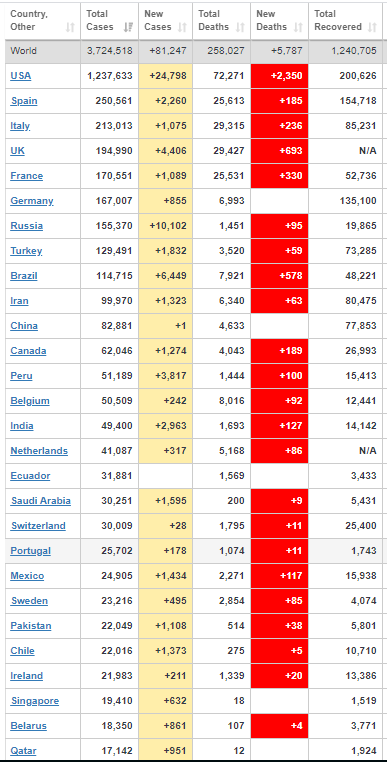Image resolution: width=387 pixels, height=762 pixels.
Task: Click the Total Cases sort arrows icon
Action: point(128,27)
